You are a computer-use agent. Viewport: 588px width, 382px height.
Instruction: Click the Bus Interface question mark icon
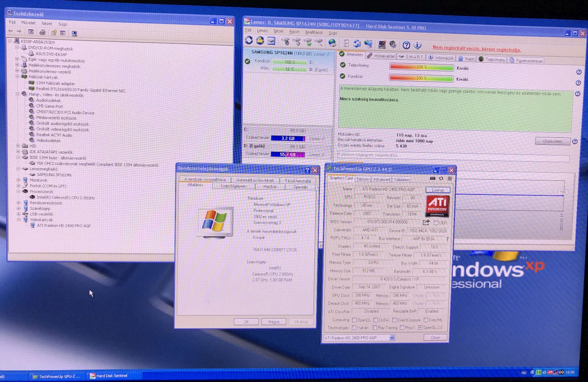point(447,239)
